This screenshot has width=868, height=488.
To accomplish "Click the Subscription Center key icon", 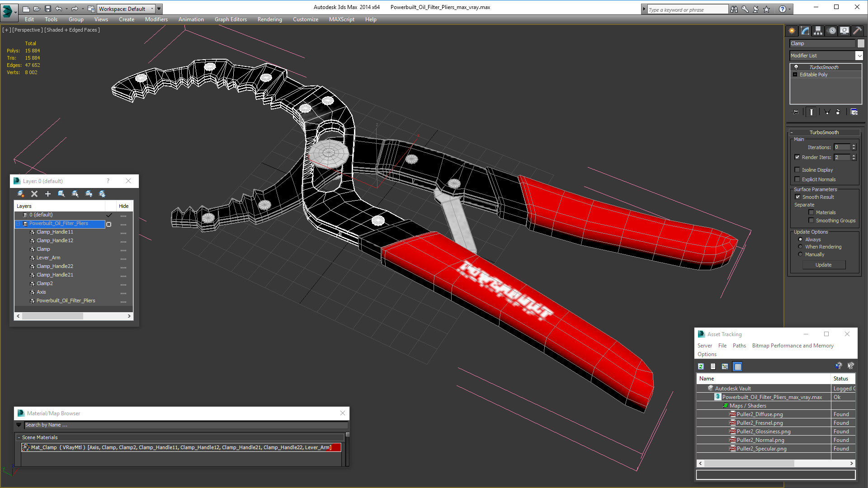I will (x=745, y=9).
